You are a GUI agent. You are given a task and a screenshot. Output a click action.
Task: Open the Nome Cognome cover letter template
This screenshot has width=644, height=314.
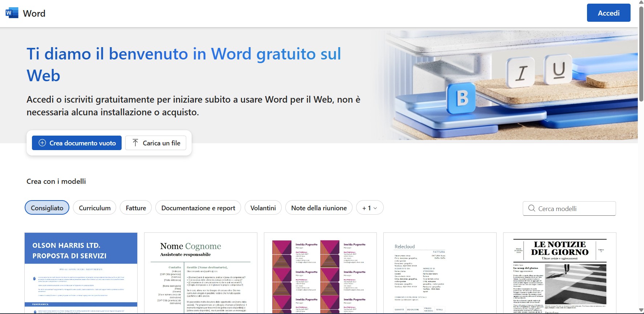click(x=201, y=273)
